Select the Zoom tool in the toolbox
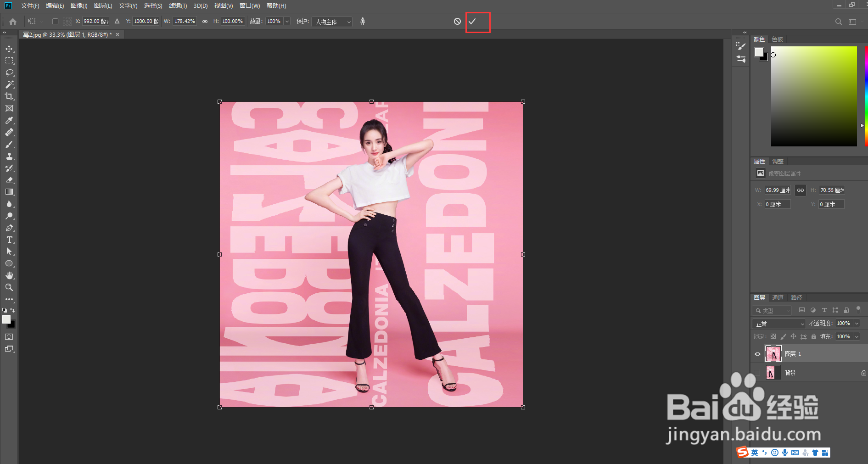 9,287
